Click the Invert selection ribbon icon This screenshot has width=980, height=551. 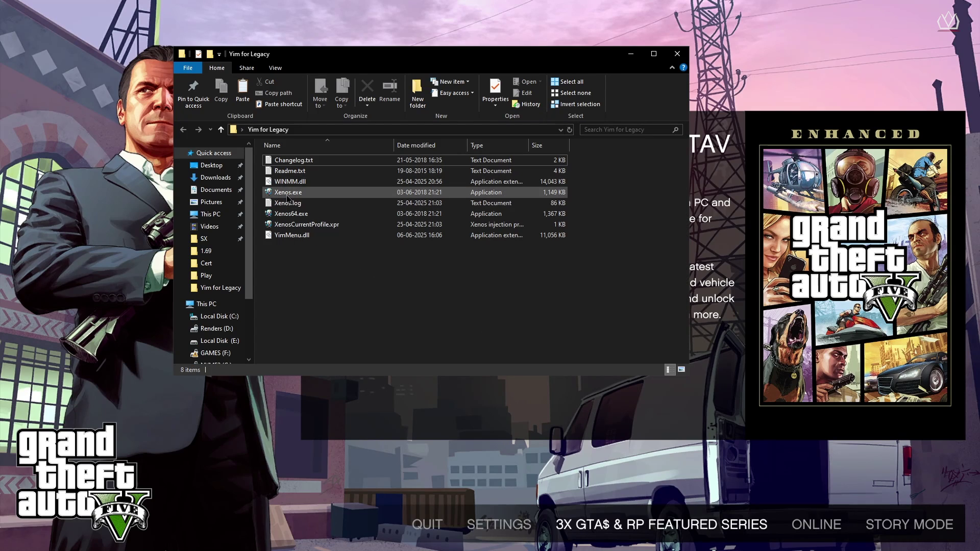click(x=555, y=104)
